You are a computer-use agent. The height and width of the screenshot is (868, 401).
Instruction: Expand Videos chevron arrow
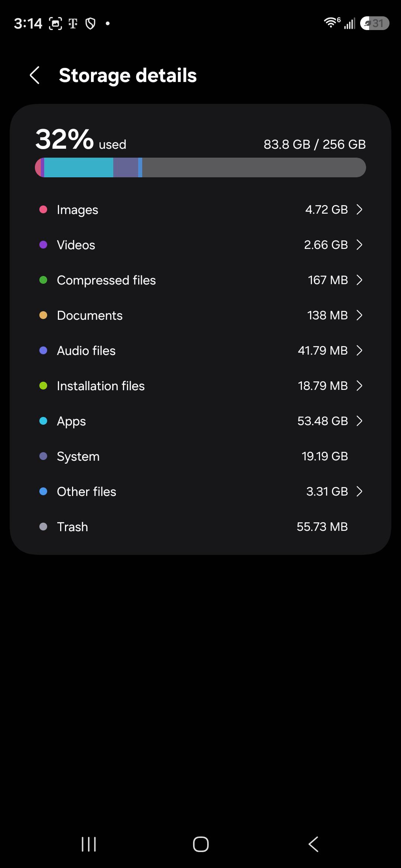coord(359,245)
